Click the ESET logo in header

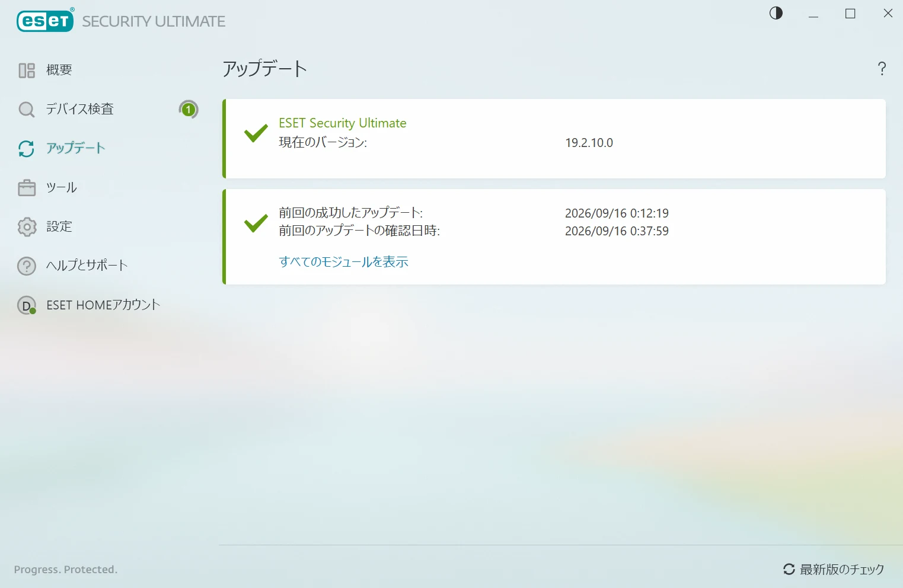46,21
